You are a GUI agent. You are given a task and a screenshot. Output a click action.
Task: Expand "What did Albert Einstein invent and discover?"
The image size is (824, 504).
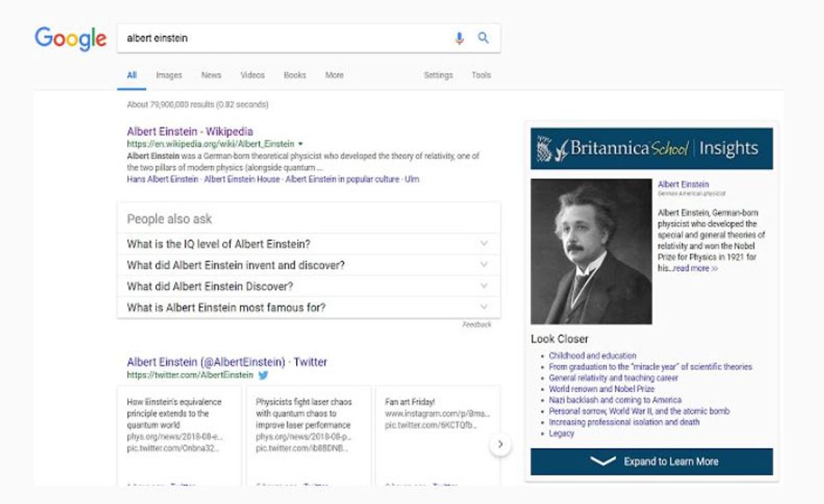(x=484, y=265)
